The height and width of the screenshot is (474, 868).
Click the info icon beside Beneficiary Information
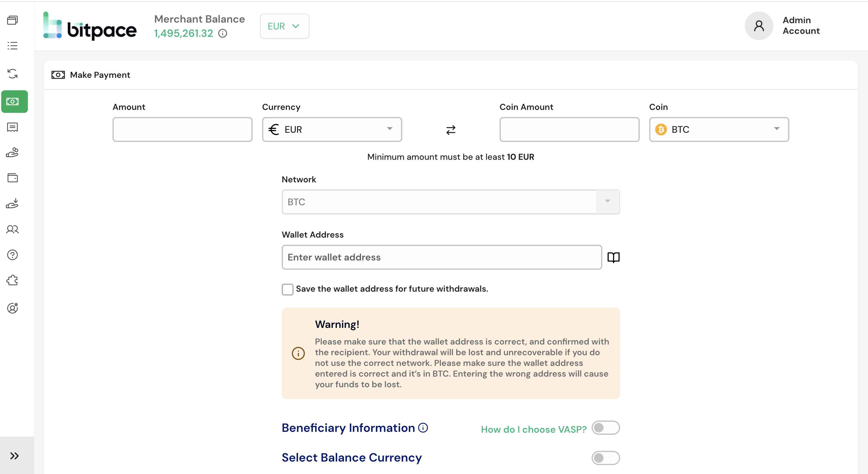point(423,428)
